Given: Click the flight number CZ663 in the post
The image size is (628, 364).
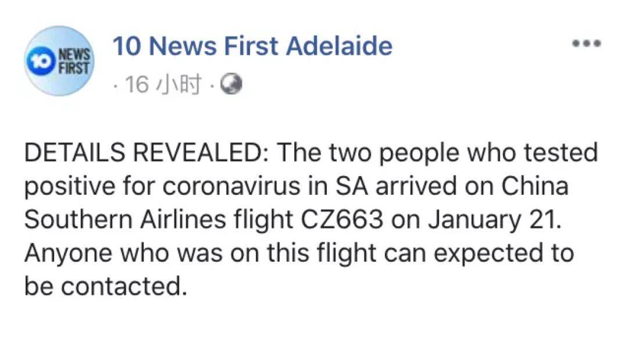Looking at the screenshot, I should point(342,219).
